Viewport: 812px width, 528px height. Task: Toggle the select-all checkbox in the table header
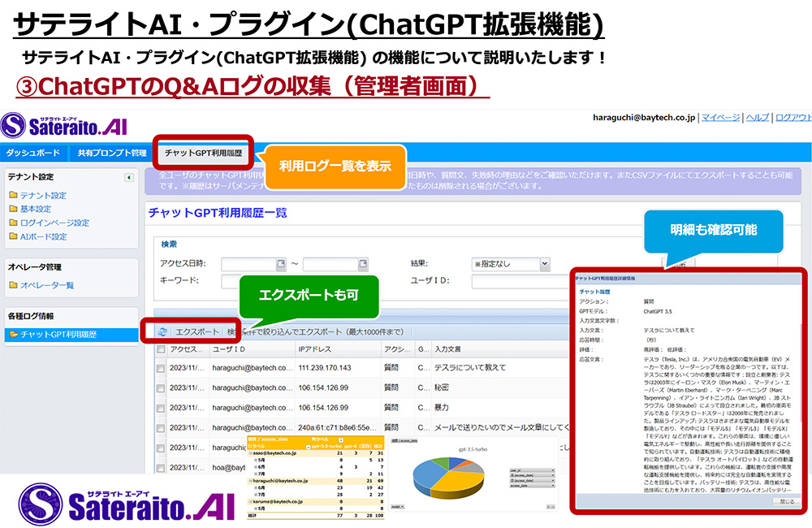(161, 349)
